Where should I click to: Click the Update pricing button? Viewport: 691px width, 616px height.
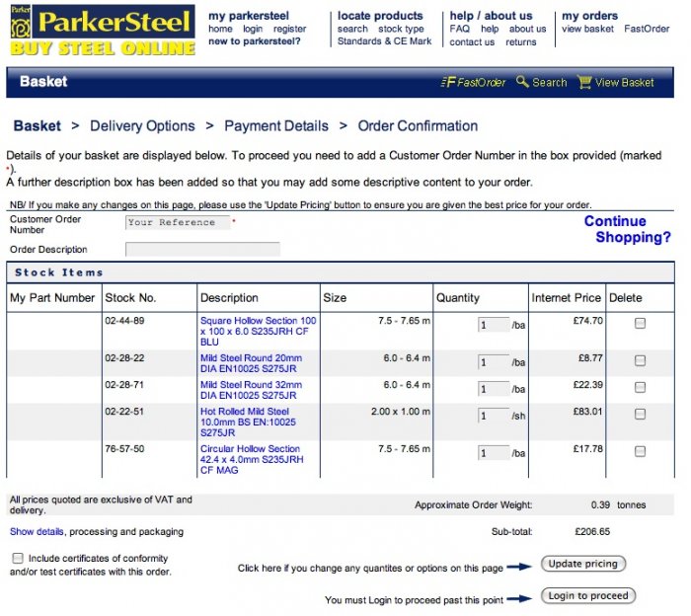(583, 564)
